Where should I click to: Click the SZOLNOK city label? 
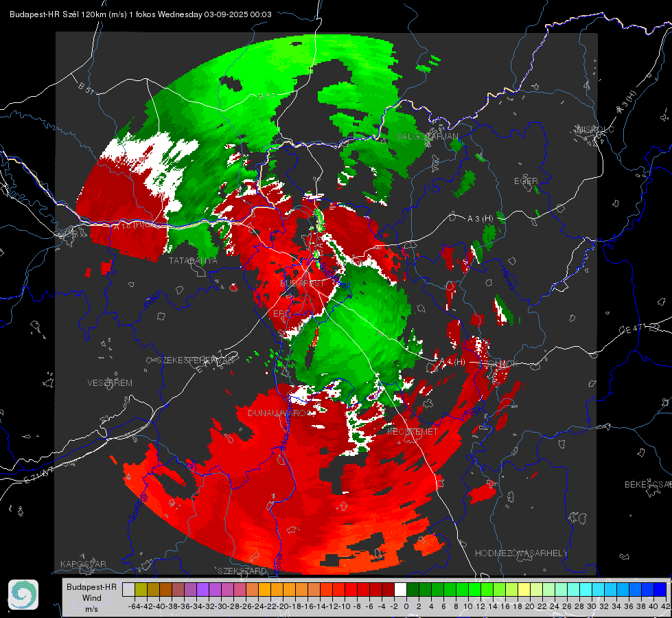point(498,364)
